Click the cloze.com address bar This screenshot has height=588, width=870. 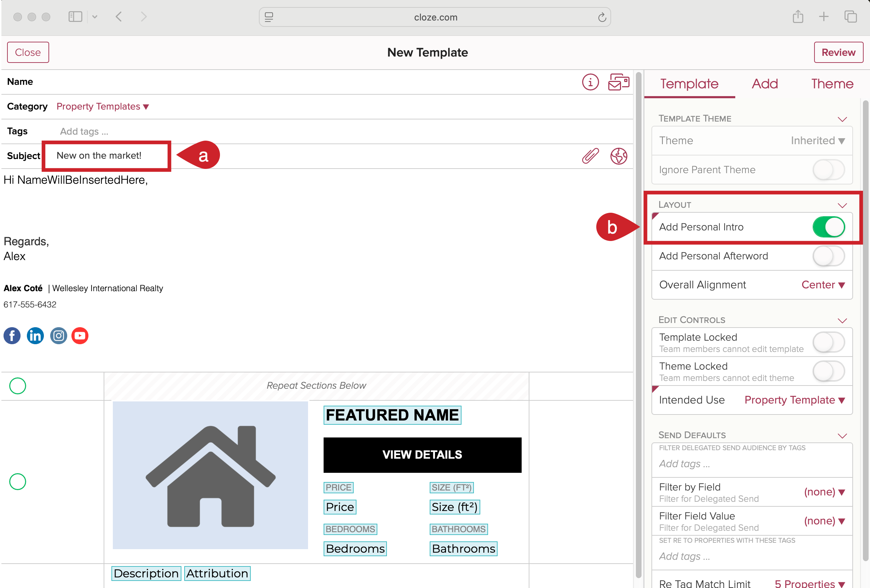point(435,17)
